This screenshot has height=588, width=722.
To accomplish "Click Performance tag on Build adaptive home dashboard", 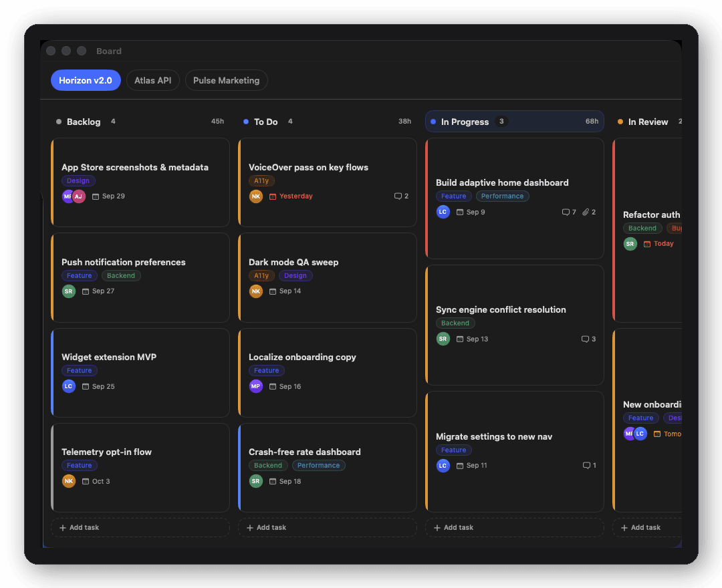I will (x=502, y=196).
